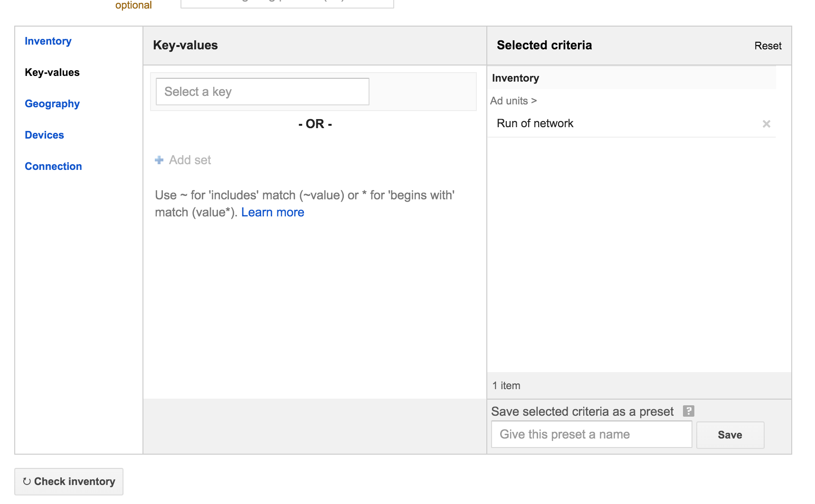The width and height of the screenshot is (815, 504).
Task: Open the Select a key combo box
Action: pos(262,92)
